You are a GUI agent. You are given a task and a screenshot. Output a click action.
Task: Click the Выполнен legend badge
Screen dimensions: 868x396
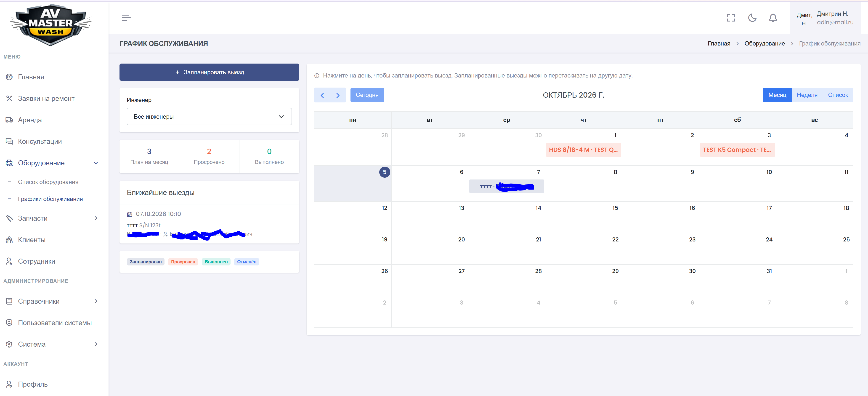coord(216,262)
